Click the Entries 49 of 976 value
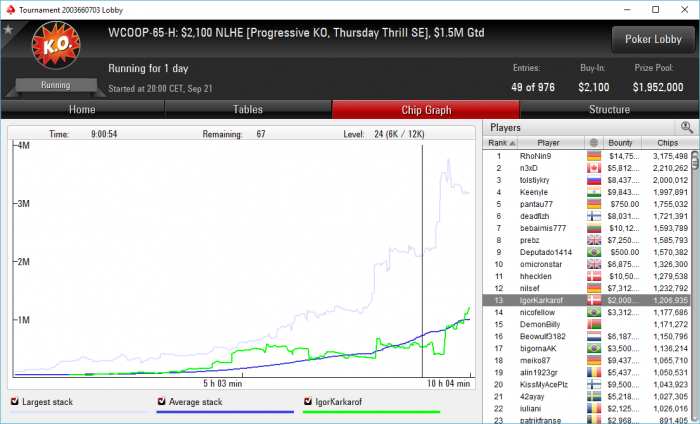700x424 pixels. point(533,87)
